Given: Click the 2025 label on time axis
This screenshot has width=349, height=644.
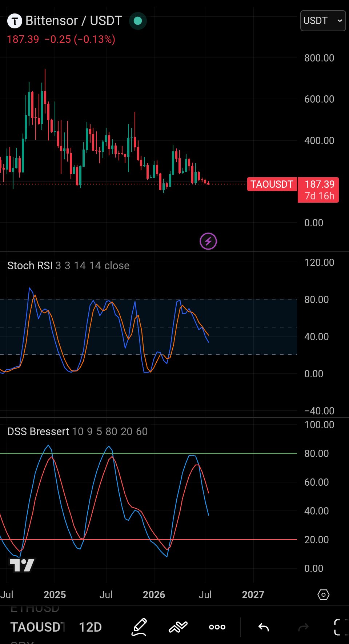Looking at the screenshot, I should click(55, 595).
